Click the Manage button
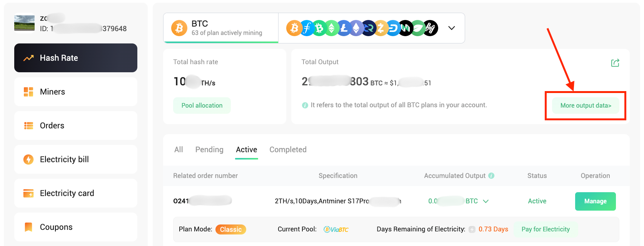This screenshot has height=246, width=644. [596, 201]
